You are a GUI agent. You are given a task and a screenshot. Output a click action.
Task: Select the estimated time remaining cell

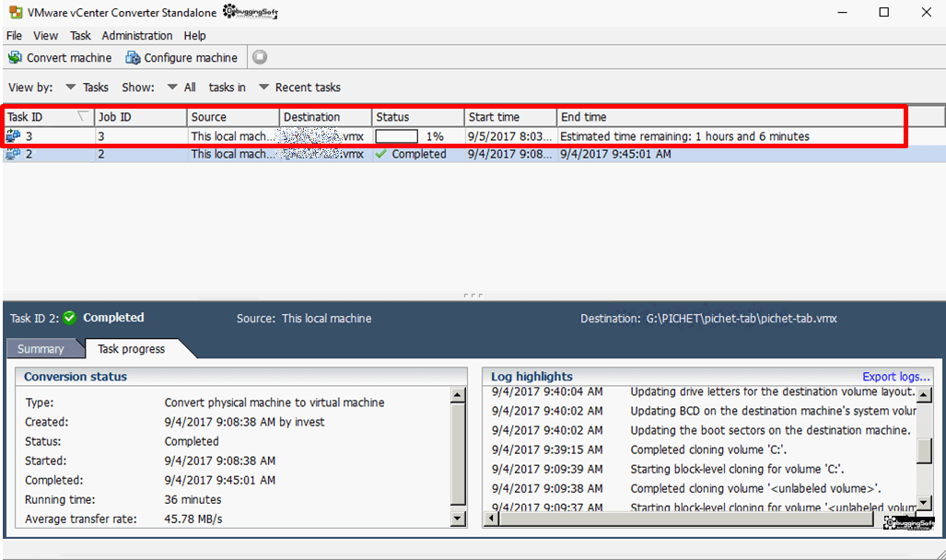point(684,136)
